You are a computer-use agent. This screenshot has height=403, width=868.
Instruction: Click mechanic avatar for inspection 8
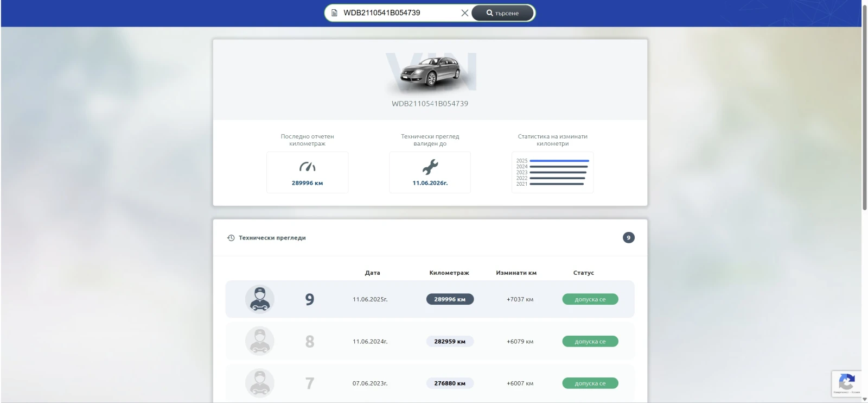click(260, 341)
